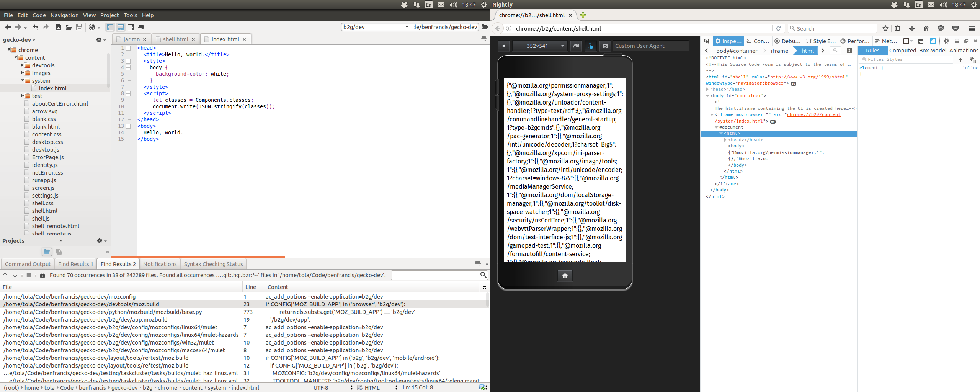Viewport: 980px width, 392px height.
Task: Click the blue projects folder icon
Action: [x=47, y=252]
